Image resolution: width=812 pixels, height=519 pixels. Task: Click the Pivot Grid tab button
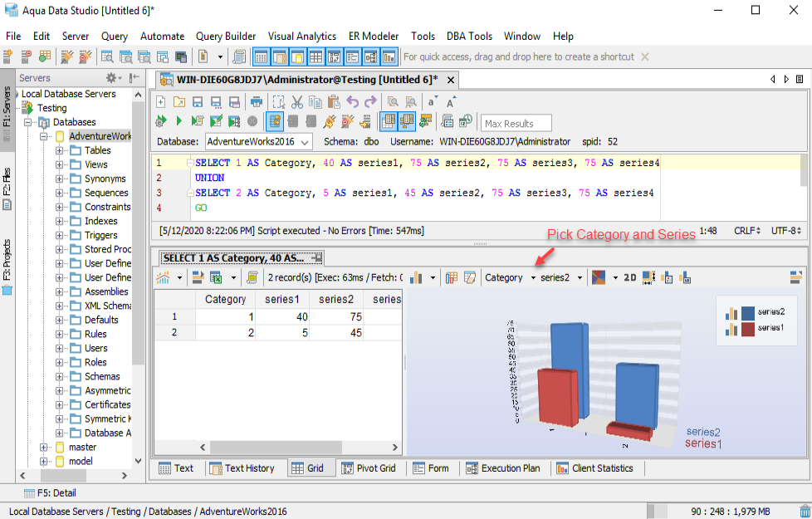coord(368,468)
